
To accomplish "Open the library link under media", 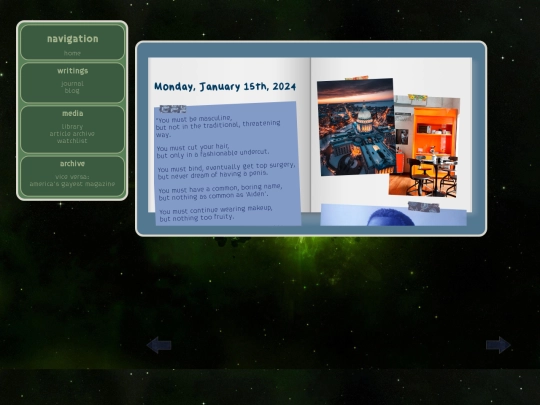I will pyautogui.click(x=72, y=127).
